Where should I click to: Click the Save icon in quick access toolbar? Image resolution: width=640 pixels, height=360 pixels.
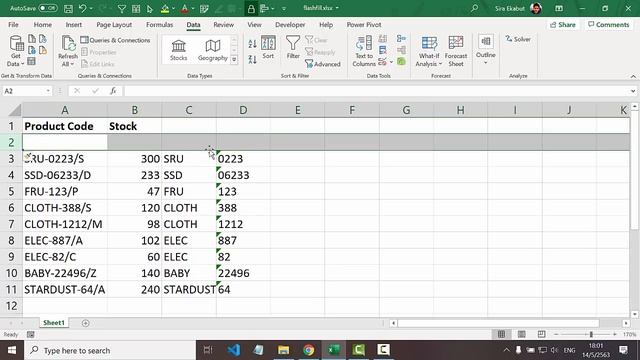tap(69, 8)
